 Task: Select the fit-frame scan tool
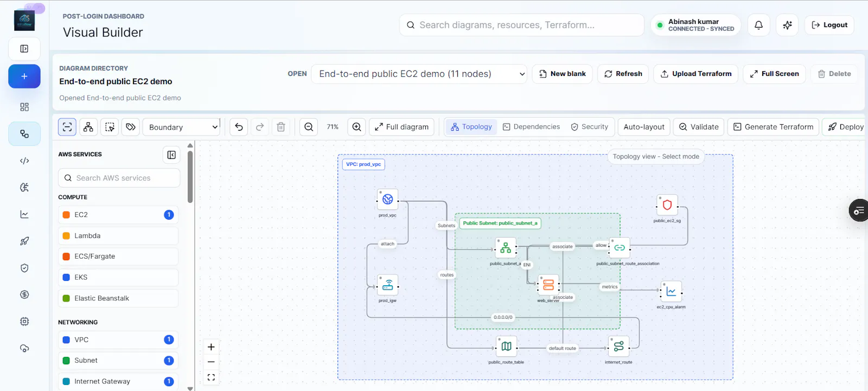coord(67,127)
